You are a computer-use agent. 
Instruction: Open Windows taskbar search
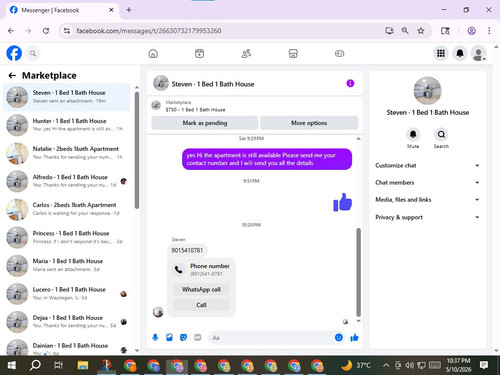[x=35, y=365]
